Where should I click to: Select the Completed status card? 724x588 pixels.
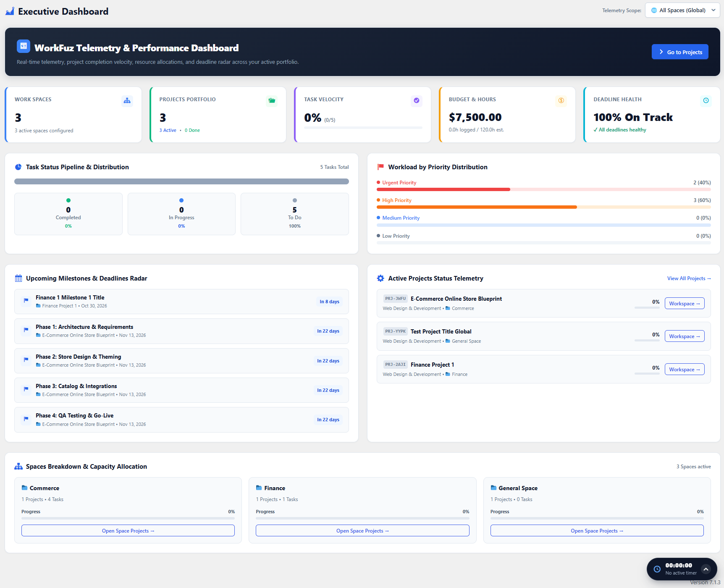pos(68,214)
